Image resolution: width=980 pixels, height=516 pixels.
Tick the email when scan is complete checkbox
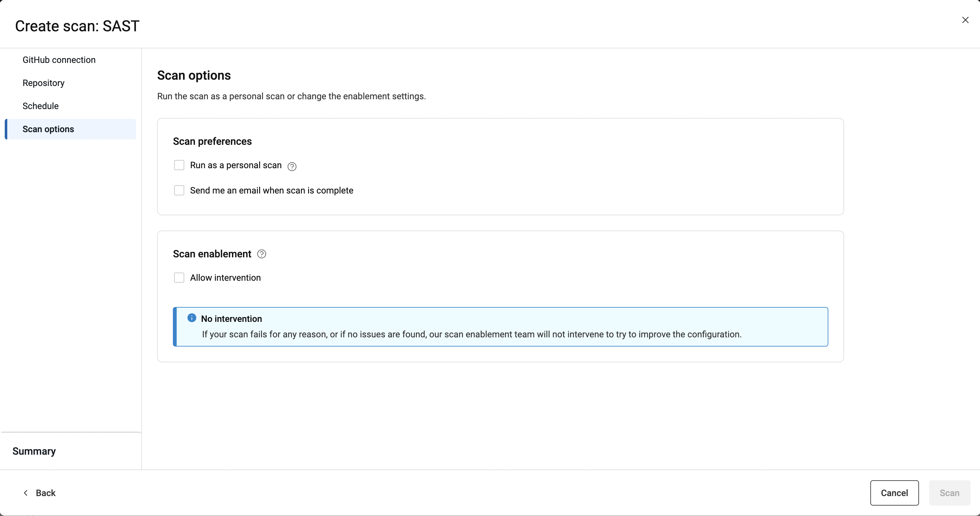tap(179, 190)
